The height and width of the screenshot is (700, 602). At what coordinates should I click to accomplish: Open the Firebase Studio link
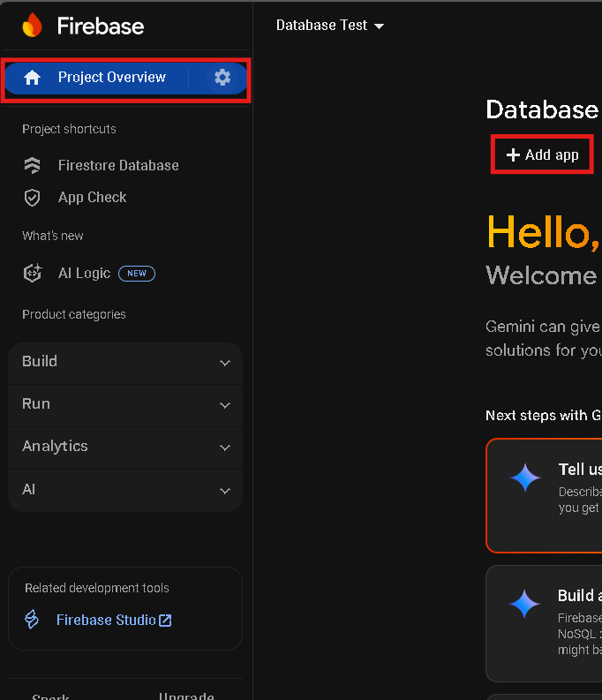tap(106, 621)
